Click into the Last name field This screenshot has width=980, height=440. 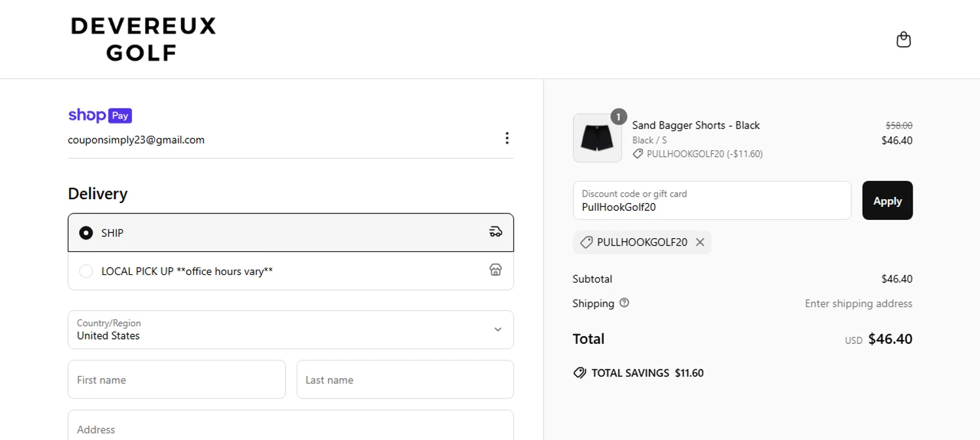pos(405,379)
